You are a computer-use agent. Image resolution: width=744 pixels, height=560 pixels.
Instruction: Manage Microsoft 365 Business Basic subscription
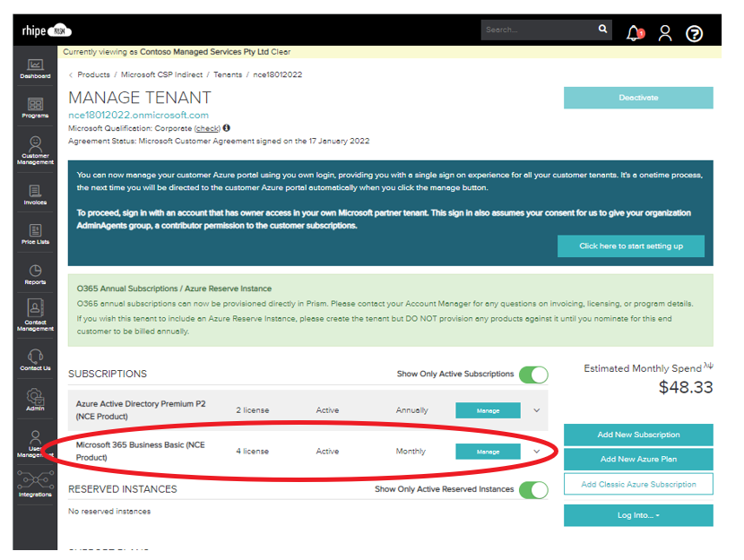(488, 452)
